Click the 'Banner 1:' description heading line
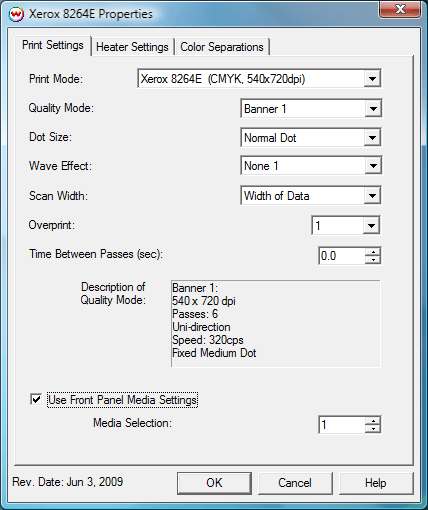The width and height of the screenshot is (428, 510). pyautogui.click(x=195, y=288)
